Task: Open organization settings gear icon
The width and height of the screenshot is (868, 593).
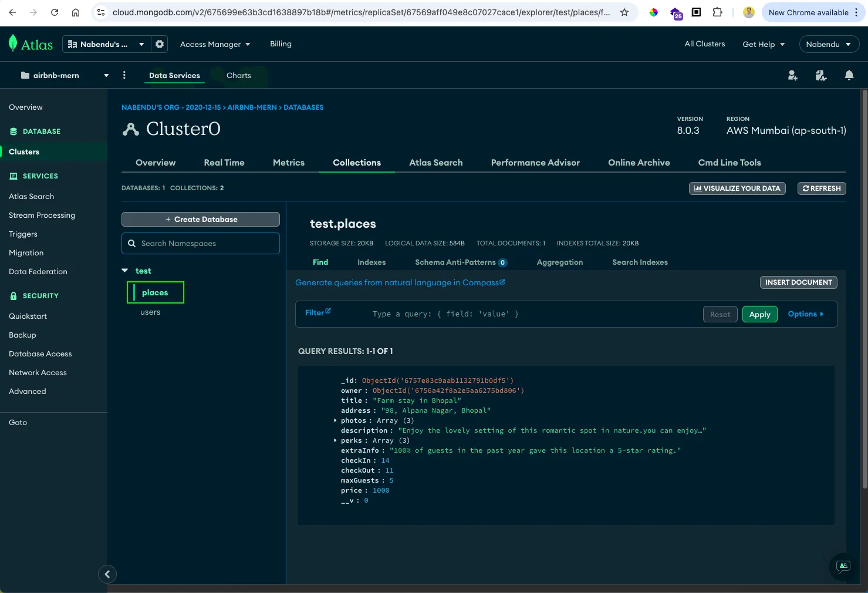Action: (x=160, y=44)
